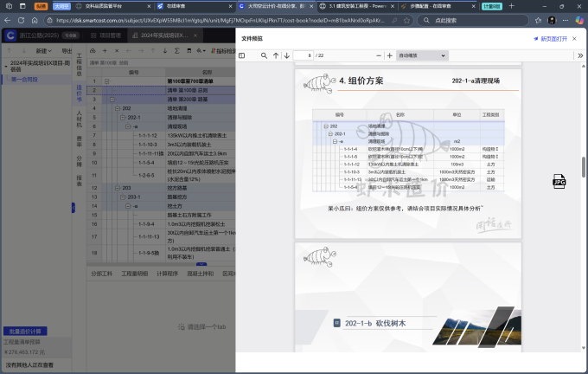Viewport: 588px width, 374px height.
Task: Toggle the PDF viewer sidebar
Action: point(242,55)
